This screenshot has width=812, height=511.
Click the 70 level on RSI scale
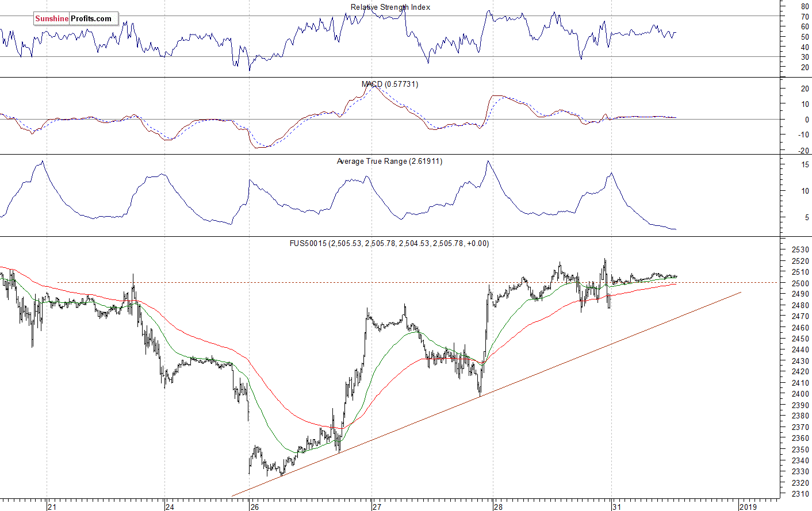point(805,17)
